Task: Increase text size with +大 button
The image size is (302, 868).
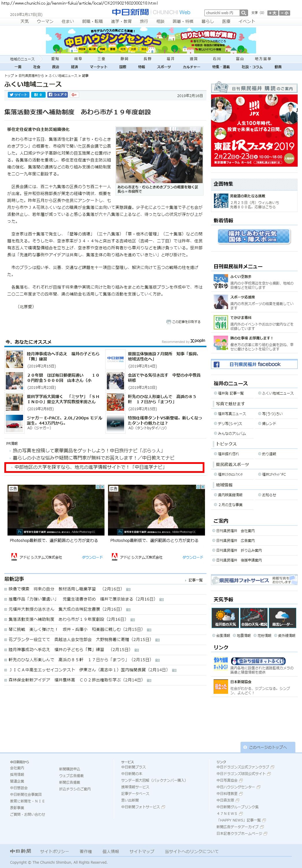Action: (272, 13)
